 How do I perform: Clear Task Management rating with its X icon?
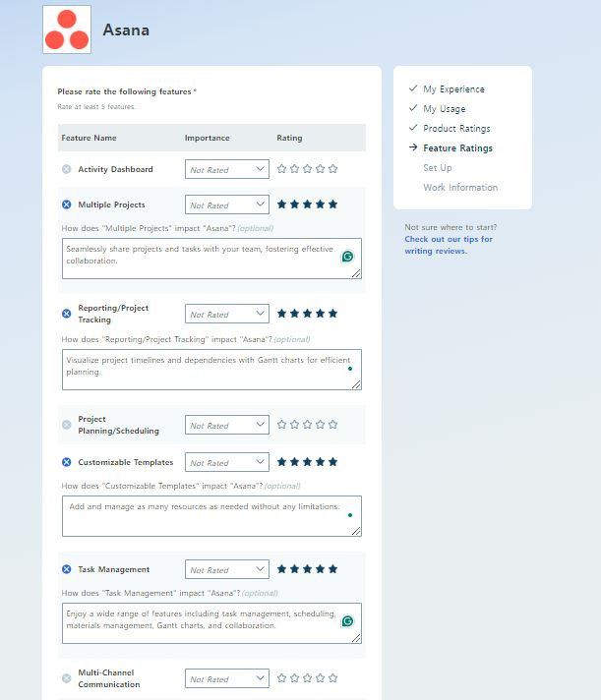67,569
